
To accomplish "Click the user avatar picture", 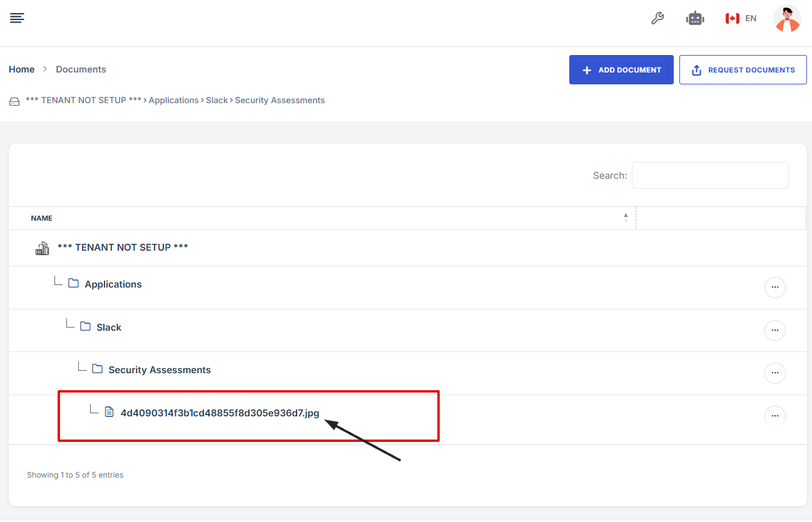I will [x=786, y=19].
